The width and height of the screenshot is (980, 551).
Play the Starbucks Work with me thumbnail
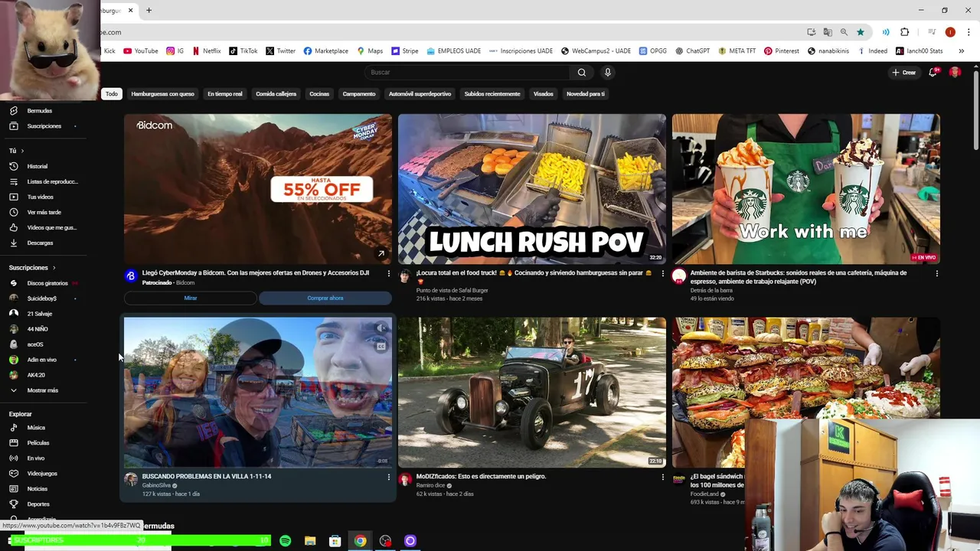coord(805,189)
